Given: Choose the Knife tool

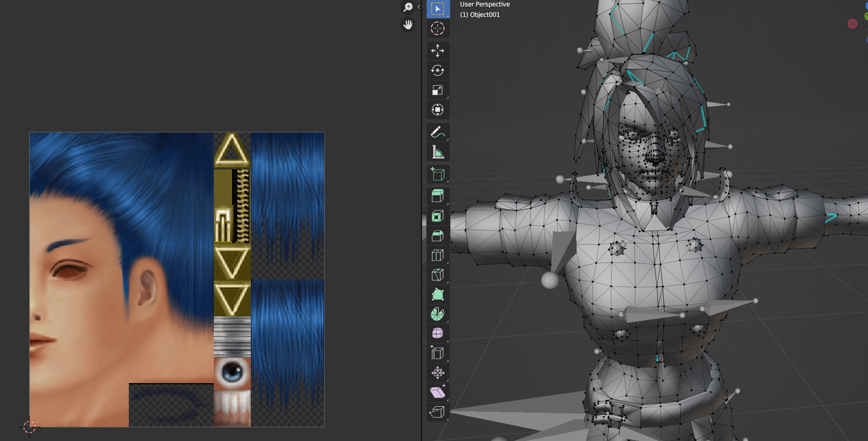Looking at the screenshot, I should [x=438, y=275].
